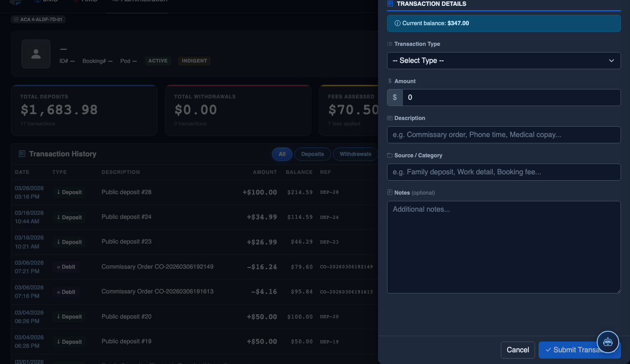
Task: Focus the Amount input field
Action: tap(511, 98)
